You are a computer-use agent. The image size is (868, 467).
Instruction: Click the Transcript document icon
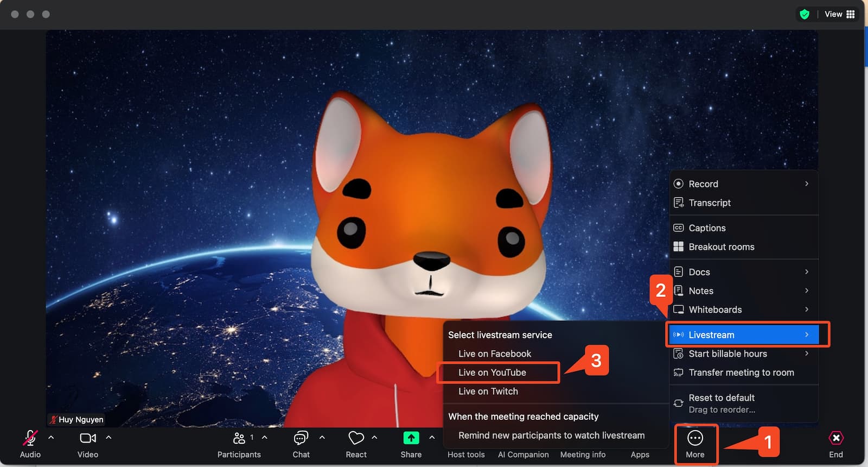(678, 203)
